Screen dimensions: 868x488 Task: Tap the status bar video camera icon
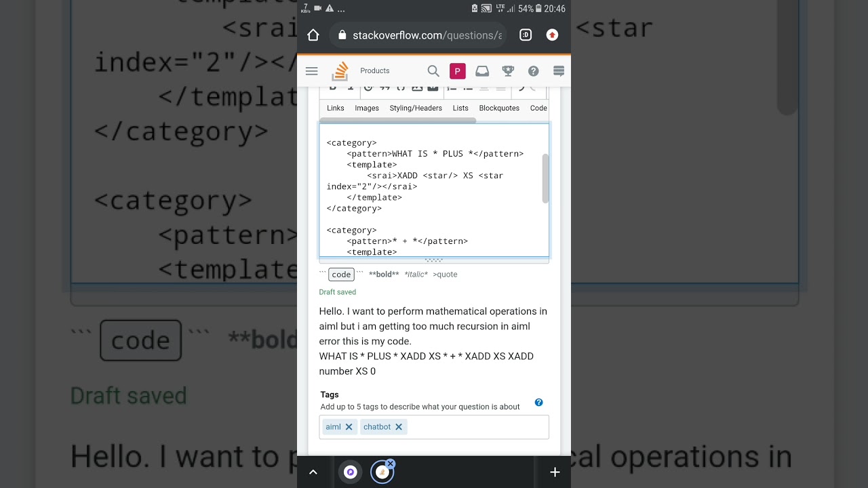[x=317, y=8]
